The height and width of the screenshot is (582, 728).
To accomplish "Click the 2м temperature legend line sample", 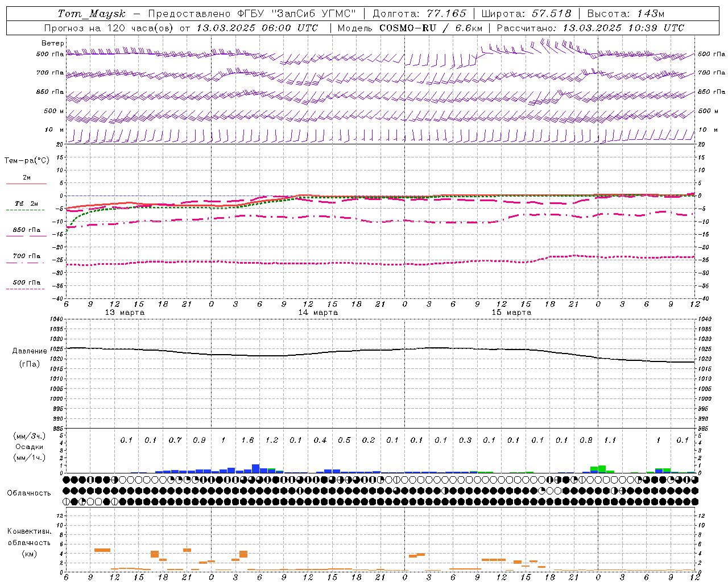I will coord(26,184).
